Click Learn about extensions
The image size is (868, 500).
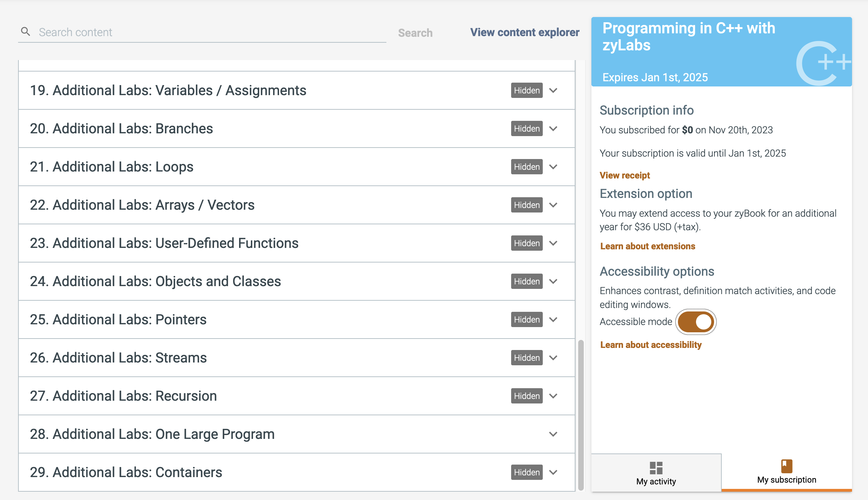(647, 246)
